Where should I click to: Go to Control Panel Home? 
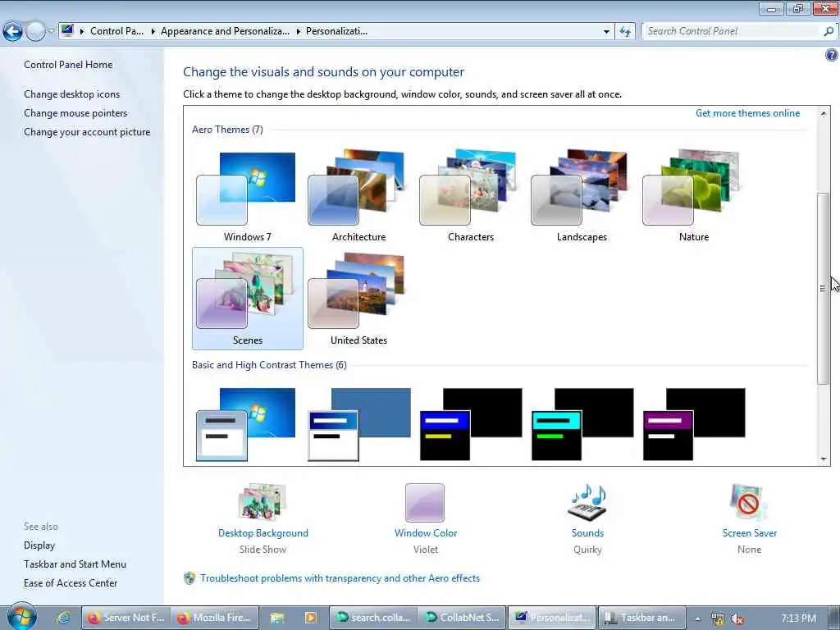[68, 65]
